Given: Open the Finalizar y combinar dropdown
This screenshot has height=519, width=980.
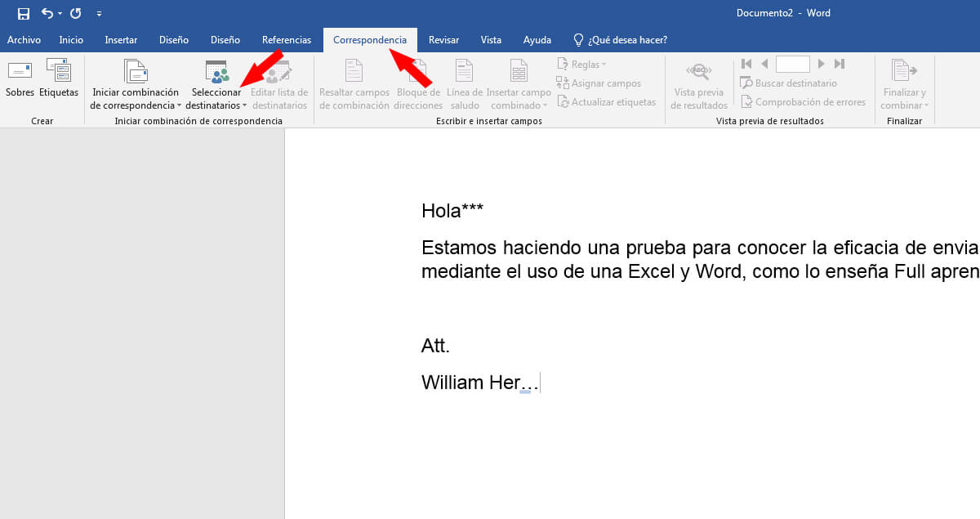Looking at the screenshot, I should click(904, 85).
